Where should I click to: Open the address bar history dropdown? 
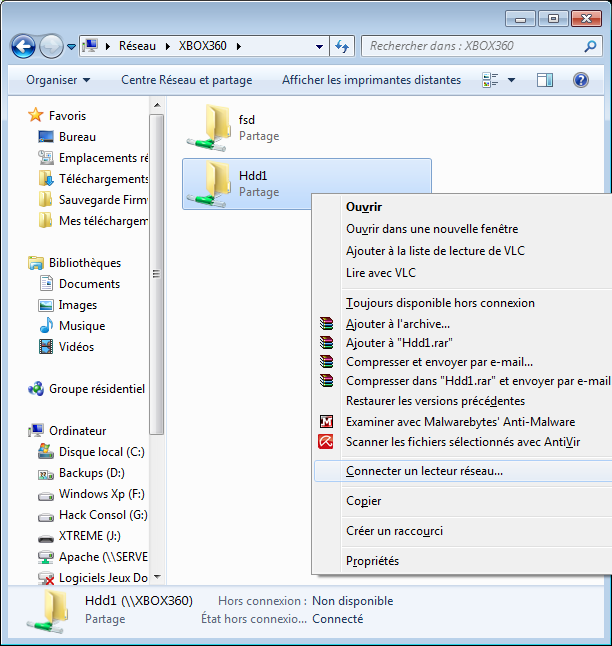319,47
